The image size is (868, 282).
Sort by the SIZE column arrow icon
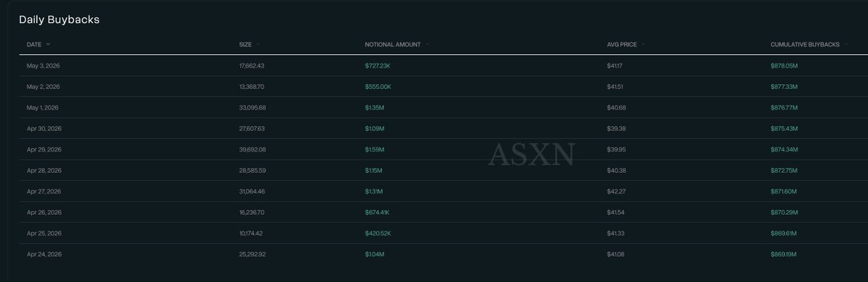(258, 44)
